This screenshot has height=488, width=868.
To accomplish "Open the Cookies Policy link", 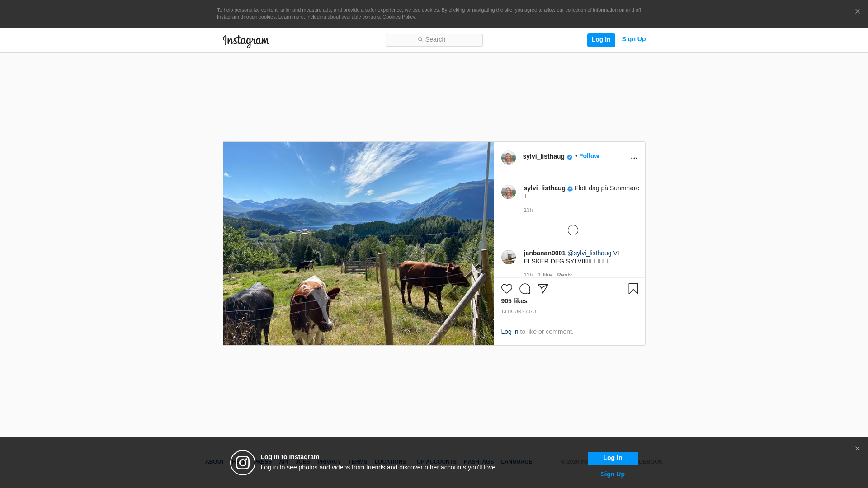I will click(x=399, y=17).
